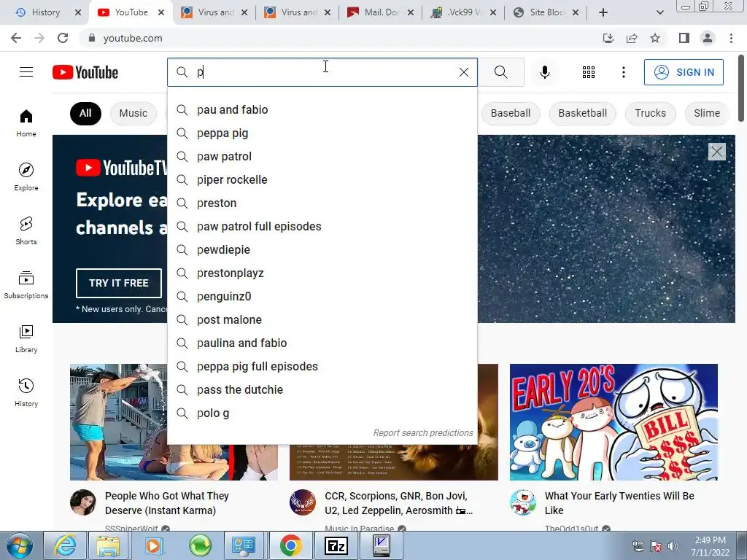Screen dimensions: 747x560
Task: Click the magnifier search submit button
Action: pos(500,72)
